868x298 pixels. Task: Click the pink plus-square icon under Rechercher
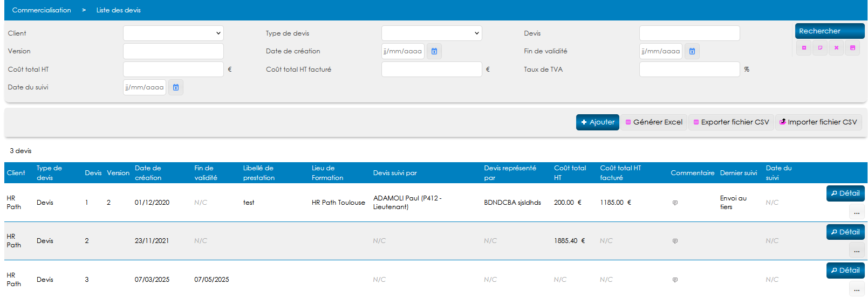click(804, 48)
